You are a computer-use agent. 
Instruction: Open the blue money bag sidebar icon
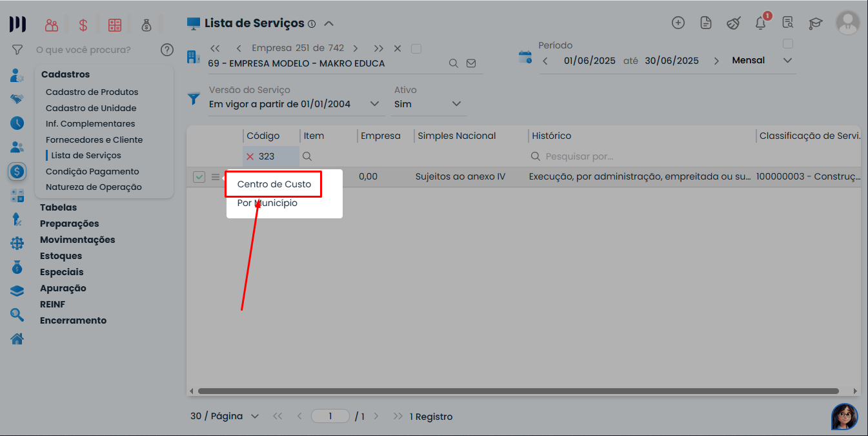click(17, 267)
